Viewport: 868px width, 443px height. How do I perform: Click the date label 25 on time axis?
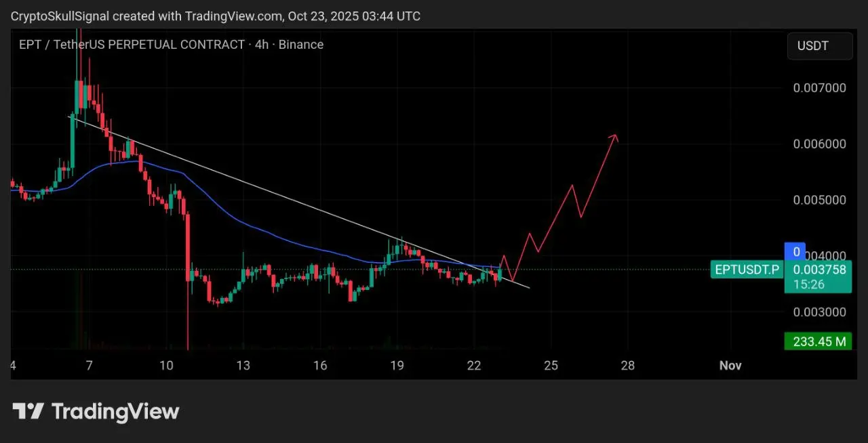point(551,366)
